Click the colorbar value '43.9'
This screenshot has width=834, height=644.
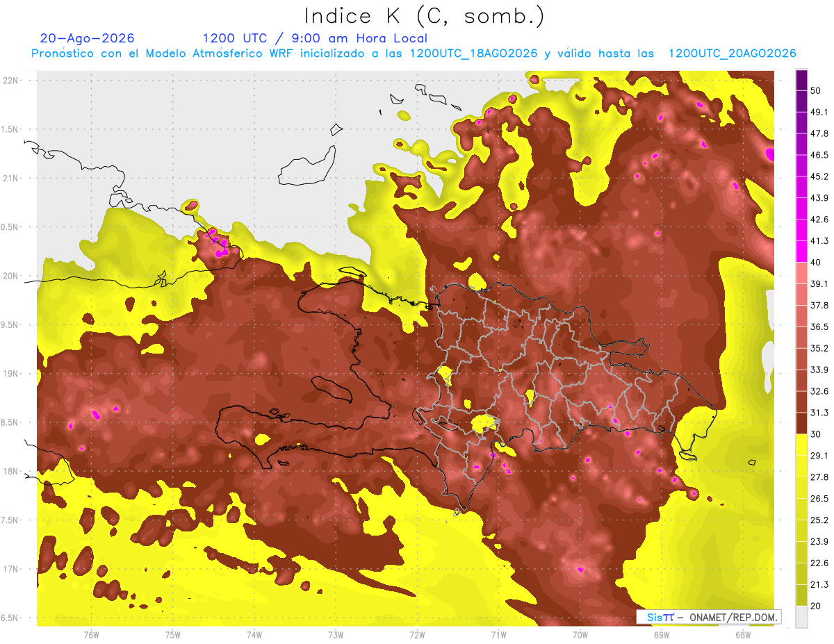click(x=819, y=198)
